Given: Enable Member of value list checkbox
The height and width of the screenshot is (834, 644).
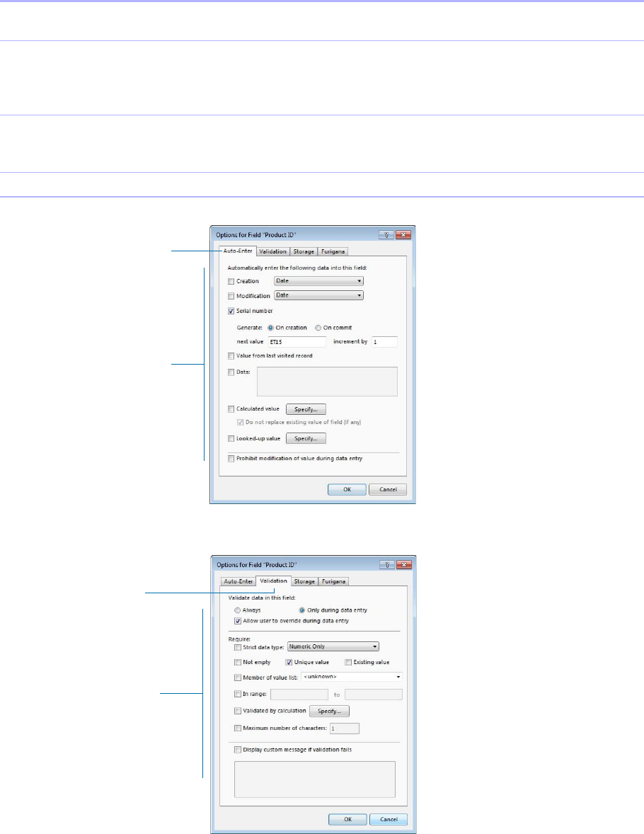Looking at the screenshot, I should [x=237, y=678].
